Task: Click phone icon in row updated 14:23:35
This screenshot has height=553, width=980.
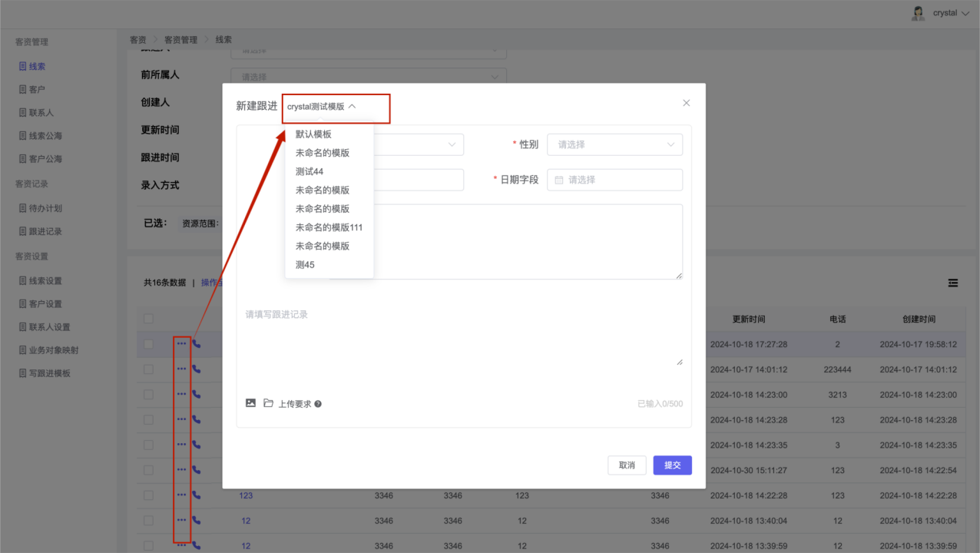Action: [197, 445]
